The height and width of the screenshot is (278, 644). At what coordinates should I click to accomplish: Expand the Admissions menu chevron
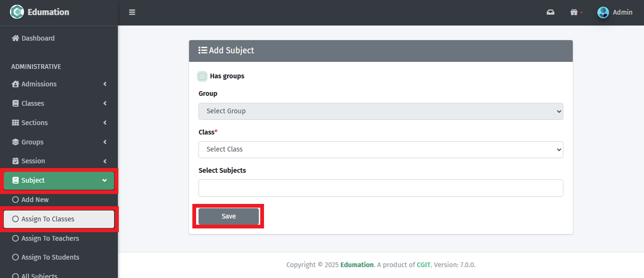105,84
